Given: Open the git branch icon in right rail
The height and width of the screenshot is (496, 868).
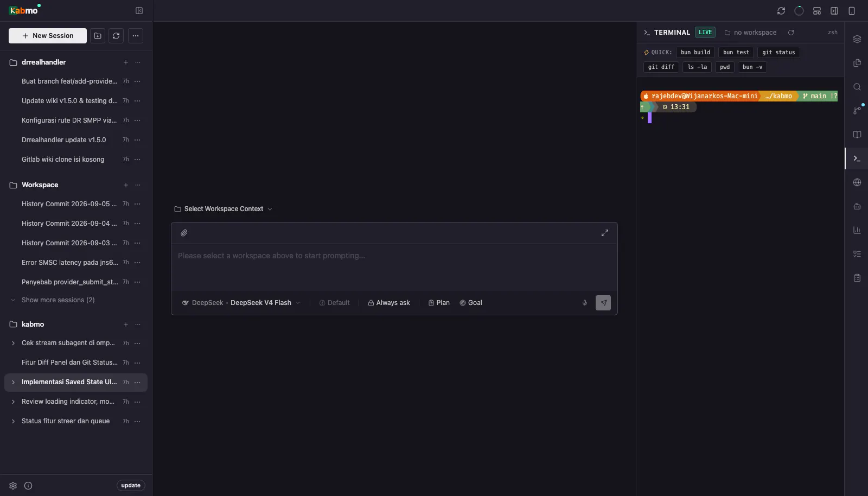Looking at the screenshot, I should (857, 111).
